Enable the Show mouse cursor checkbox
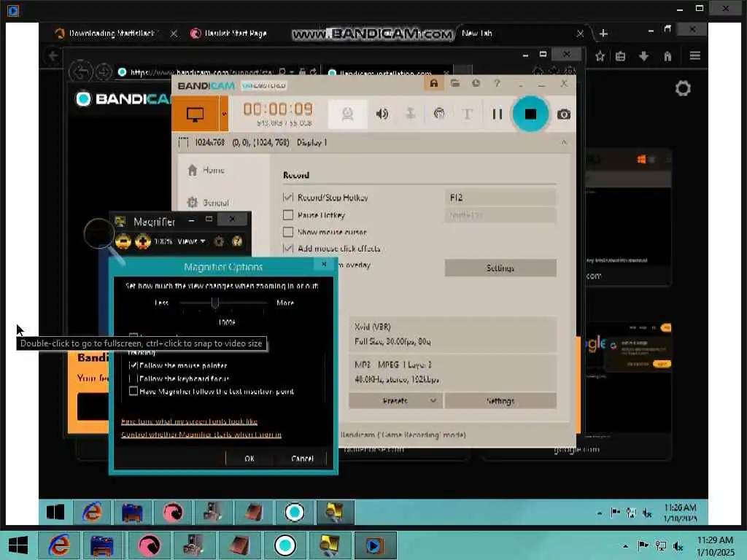 click(x=287, y=232)
